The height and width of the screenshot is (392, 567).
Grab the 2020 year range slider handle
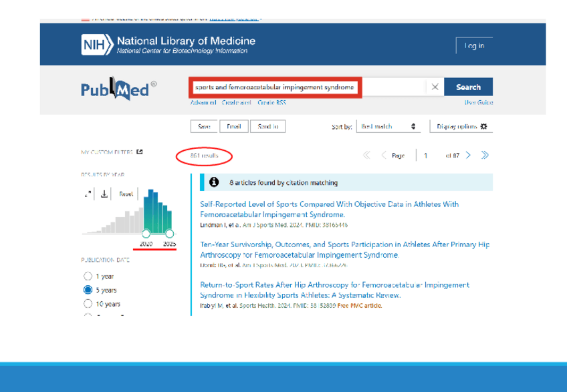pos(146,233)
